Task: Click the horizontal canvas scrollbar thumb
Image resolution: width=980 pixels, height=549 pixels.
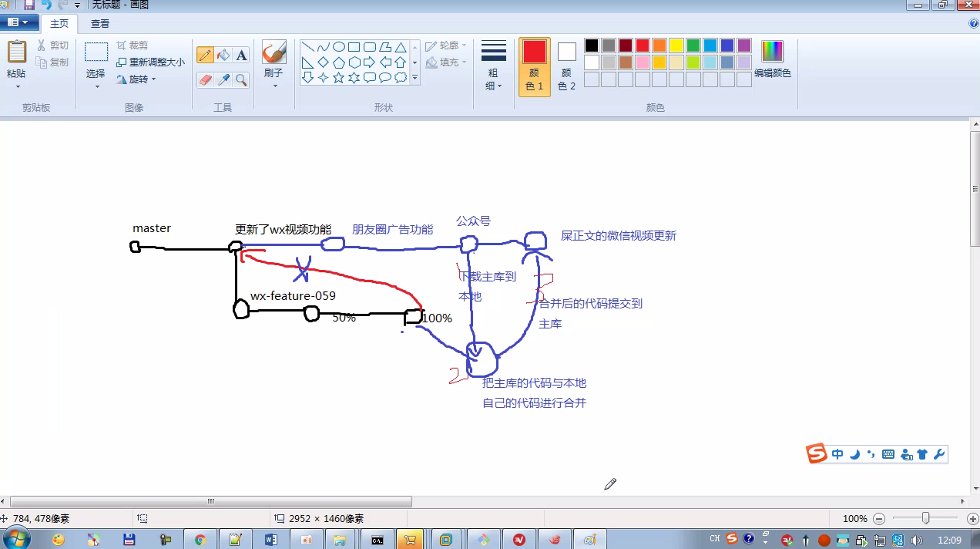Action: (x=211, y=501)
